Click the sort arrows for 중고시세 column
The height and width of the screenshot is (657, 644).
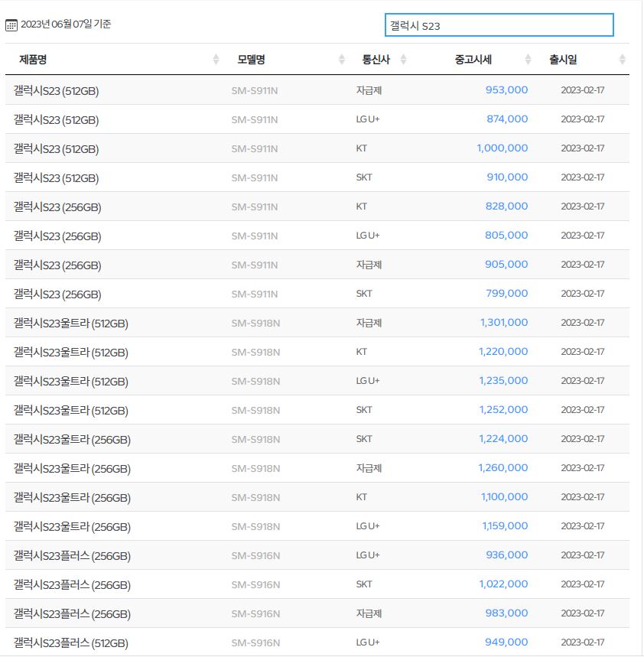click(528, 60)
